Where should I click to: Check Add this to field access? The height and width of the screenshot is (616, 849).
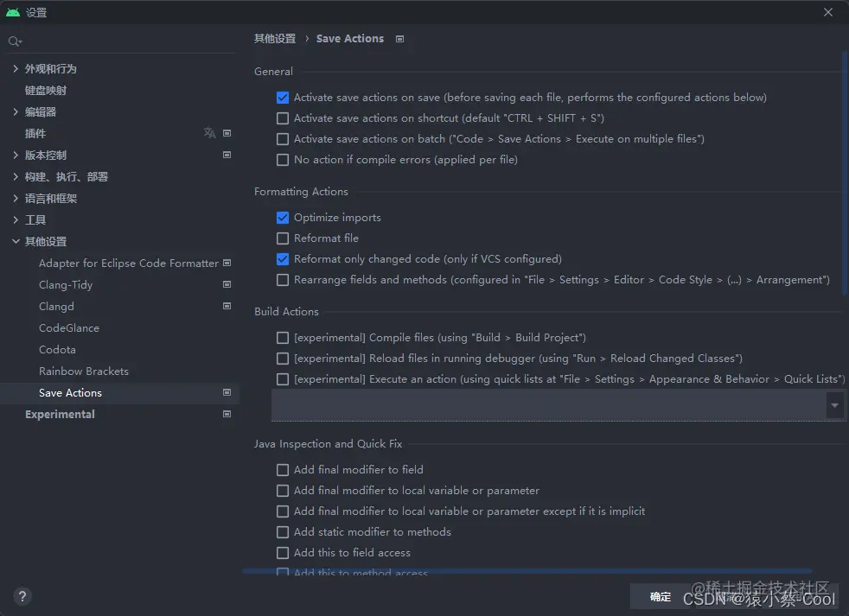[282, 553]
